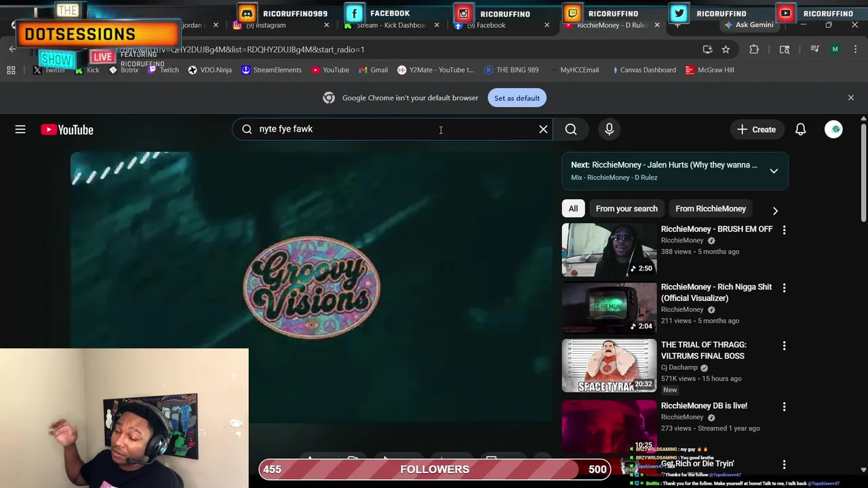This screenshot has height=488, width=868.
Task: Close the Stream - Kick Dashboard tab
Action: click(437, 25)
